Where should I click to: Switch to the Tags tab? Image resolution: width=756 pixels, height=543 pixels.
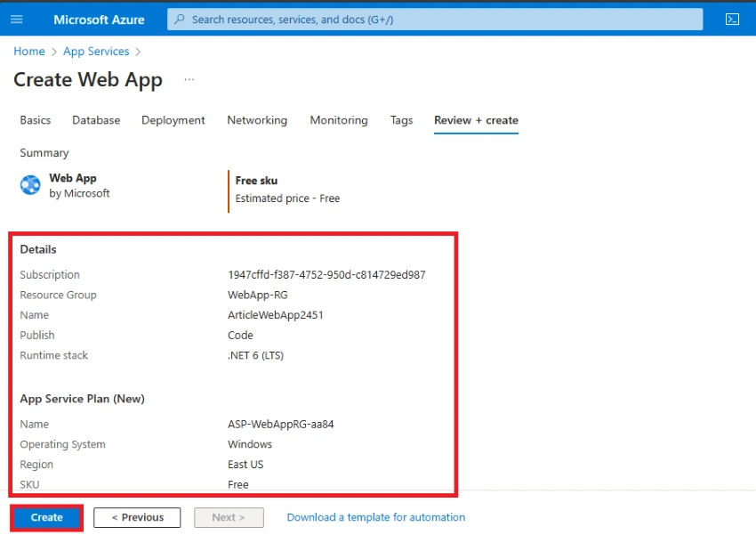point(401,120)
